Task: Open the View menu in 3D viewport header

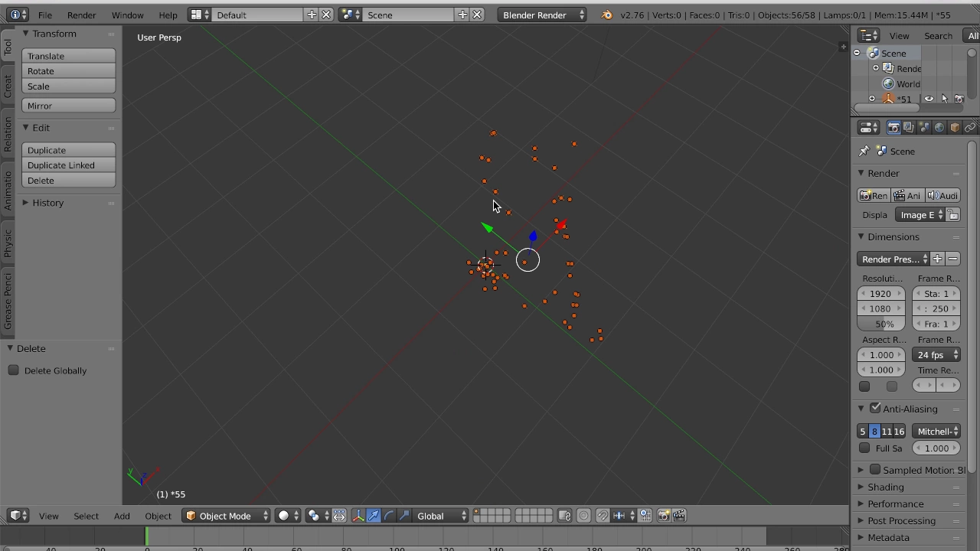Action: click(x=48, y=516)
